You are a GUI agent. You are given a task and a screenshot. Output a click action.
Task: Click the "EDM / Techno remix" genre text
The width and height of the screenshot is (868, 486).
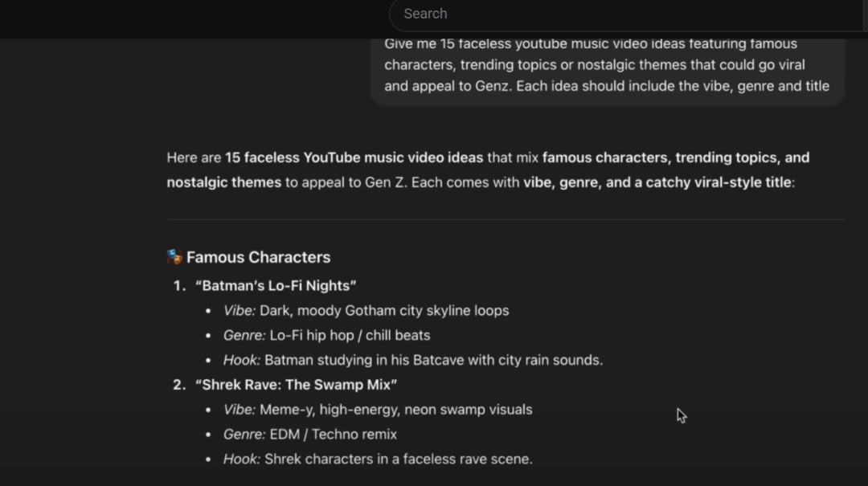coord(333,434)
